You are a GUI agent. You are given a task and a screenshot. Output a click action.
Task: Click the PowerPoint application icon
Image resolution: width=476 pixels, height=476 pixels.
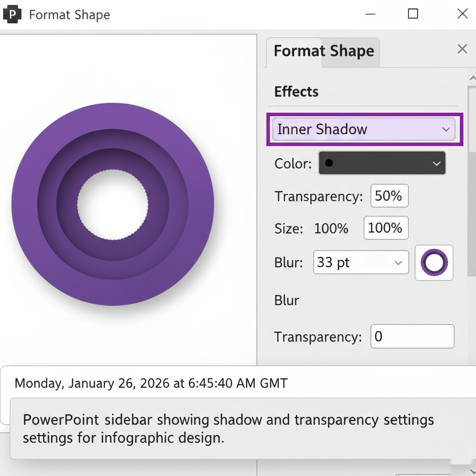[13, 14]
